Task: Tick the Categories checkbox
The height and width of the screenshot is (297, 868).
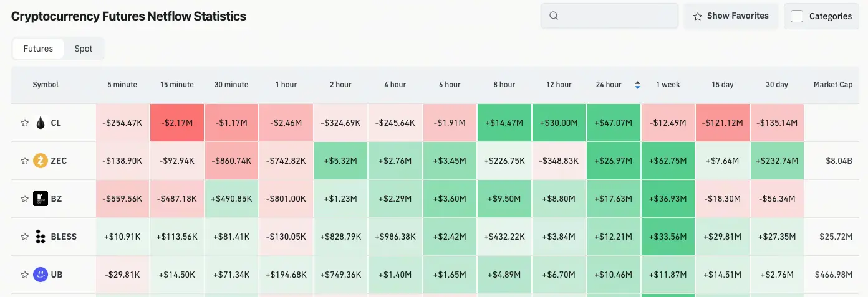Action: [797, 16]
